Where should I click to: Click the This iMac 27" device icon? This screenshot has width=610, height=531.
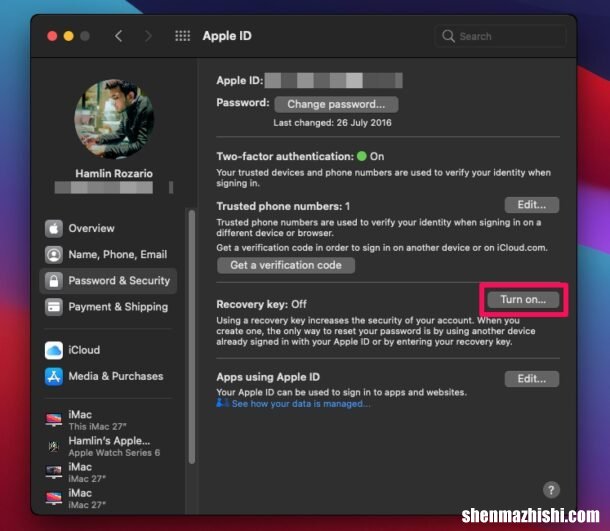(54, 420)
